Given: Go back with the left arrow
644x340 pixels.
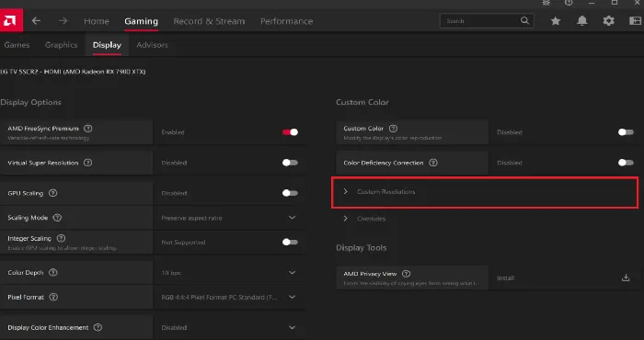Looking at the screenshot, I should point(36,20).
